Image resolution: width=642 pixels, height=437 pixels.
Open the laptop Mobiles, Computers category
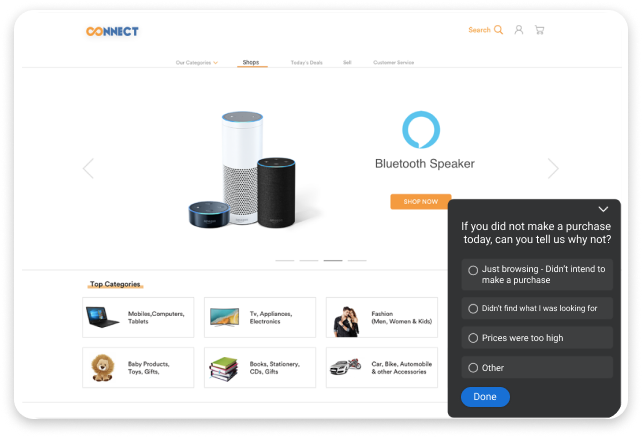[x=138, y=317]
